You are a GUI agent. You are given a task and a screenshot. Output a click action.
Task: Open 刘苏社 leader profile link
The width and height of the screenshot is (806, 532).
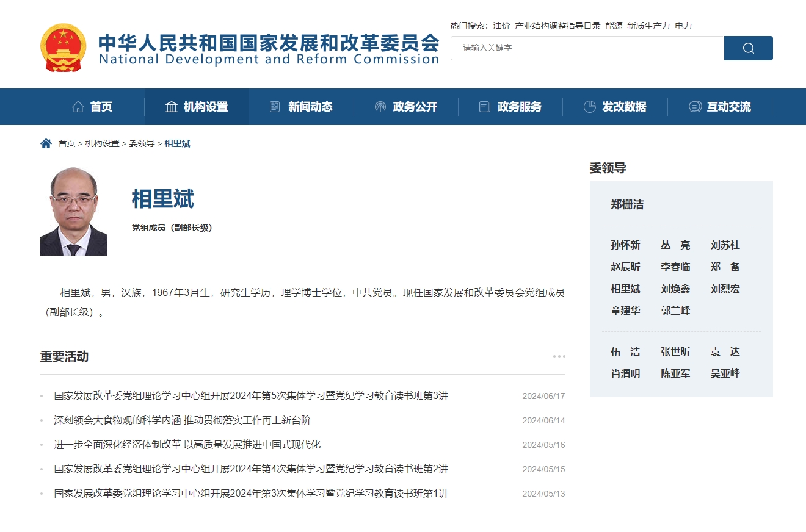(x=725, y=245)
